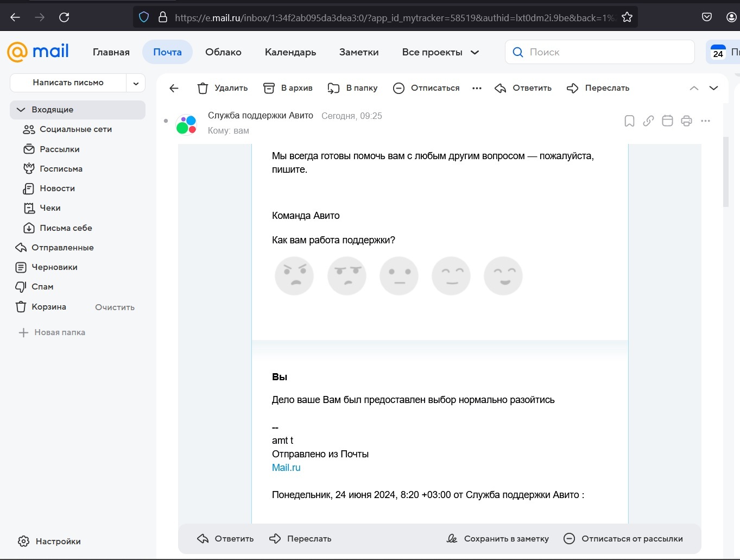Bookmark the page with the star icon
The width and height of the screenshot is (740, 560).
627,17
